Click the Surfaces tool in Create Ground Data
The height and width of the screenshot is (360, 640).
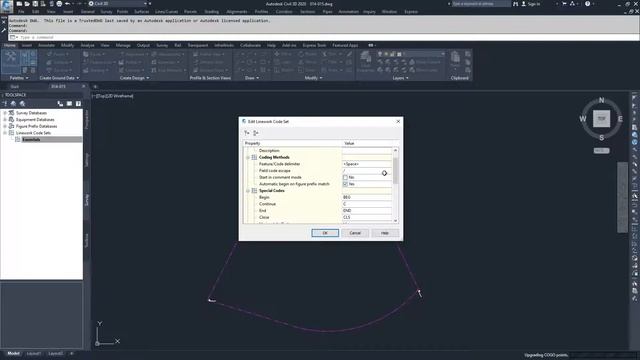[x=59, y=62]
